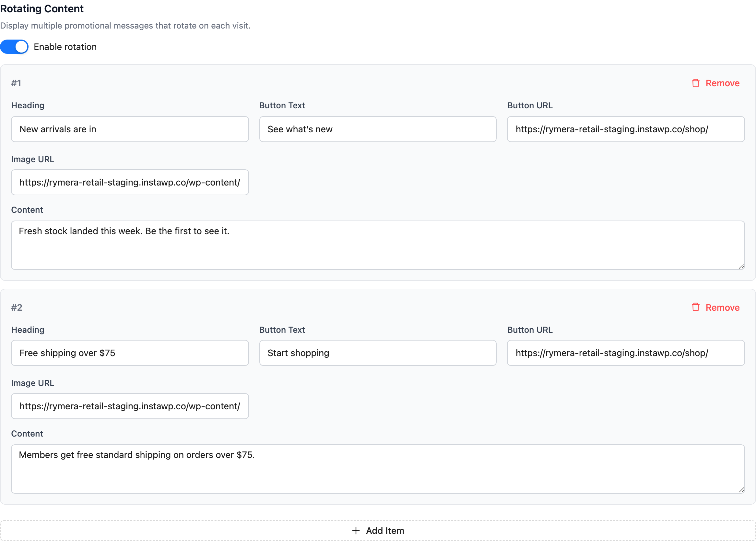Add a new rotating item
Screen dimensions: 756x541
tap(378, 531)
